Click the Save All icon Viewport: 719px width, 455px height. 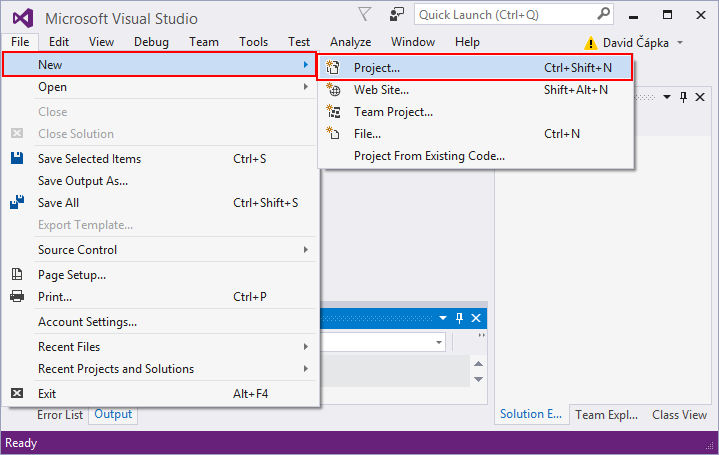pyautogui.click(x=17, y=202)
